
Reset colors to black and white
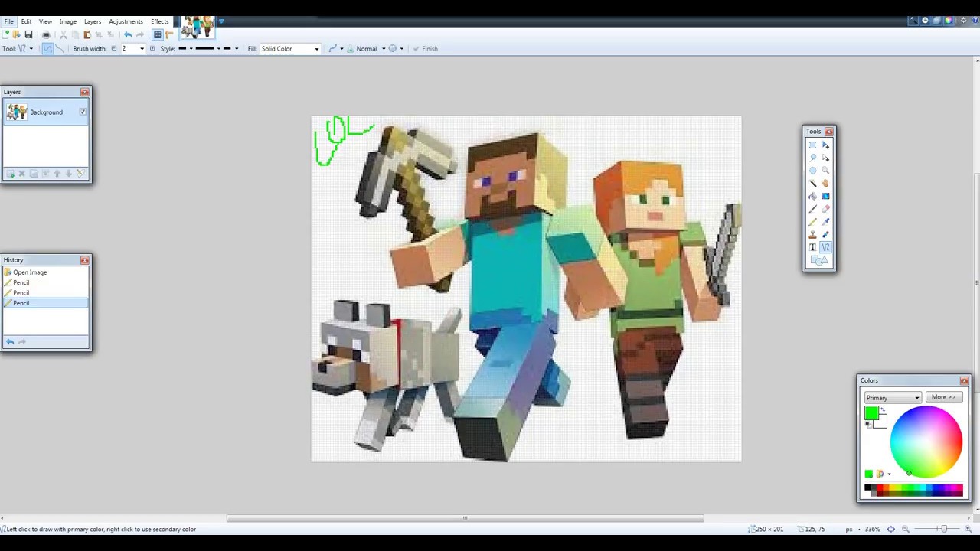(868, 425)
